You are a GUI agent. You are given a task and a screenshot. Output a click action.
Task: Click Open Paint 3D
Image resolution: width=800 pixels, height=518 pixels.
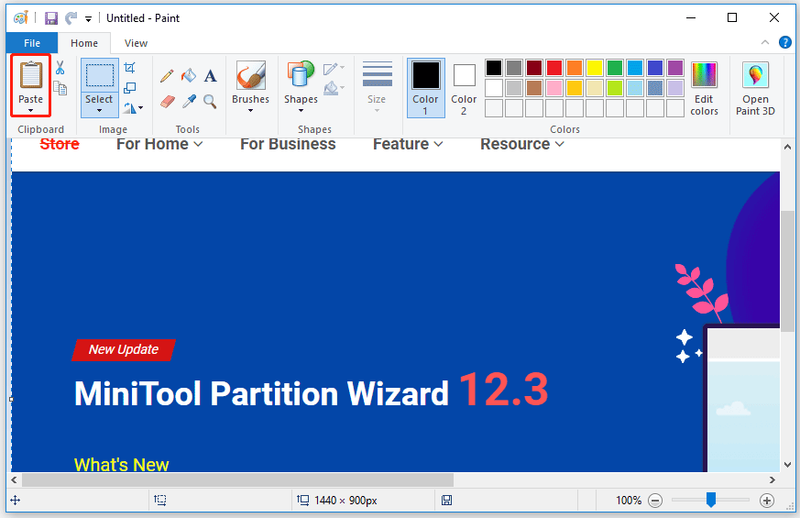[755, 88]
